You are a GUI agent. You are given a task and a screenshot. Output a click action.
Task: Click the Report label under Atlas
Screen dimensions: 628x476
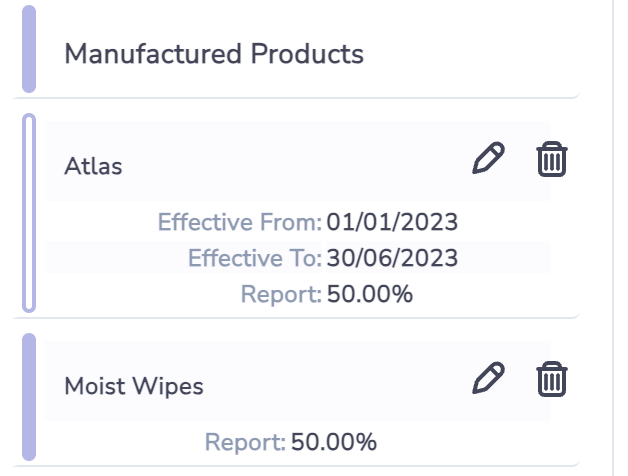tap(281, 294)
